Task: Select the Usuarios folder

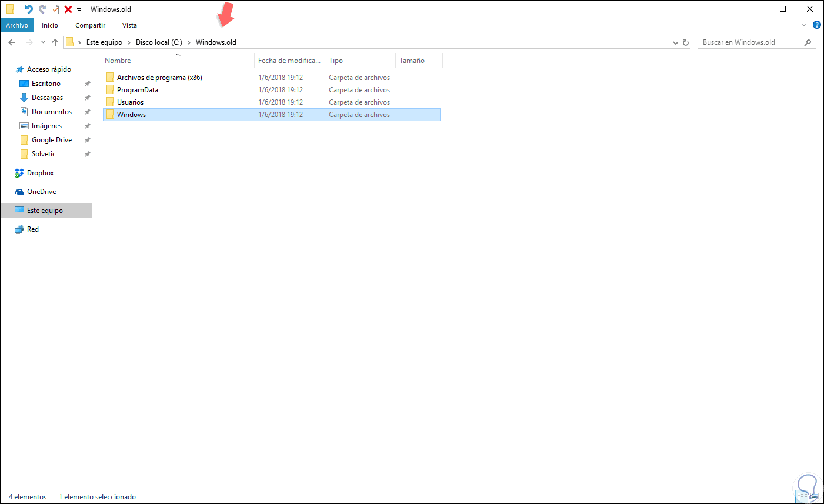Action: point(130,102)
